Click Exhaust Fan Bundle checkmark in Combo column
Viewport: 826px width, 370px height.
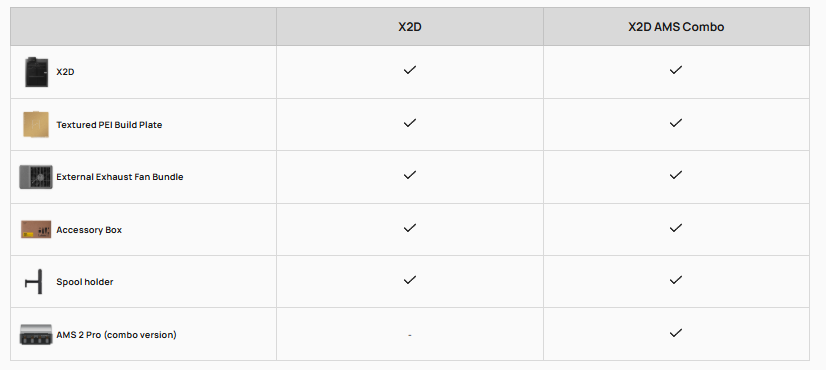[x=676, y=174]
